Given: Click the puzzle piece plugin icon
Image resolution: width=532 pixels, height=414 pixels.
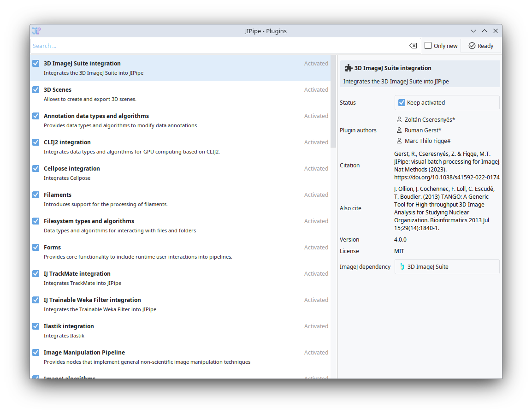Looking at the screenshot, I should point(349,68).
